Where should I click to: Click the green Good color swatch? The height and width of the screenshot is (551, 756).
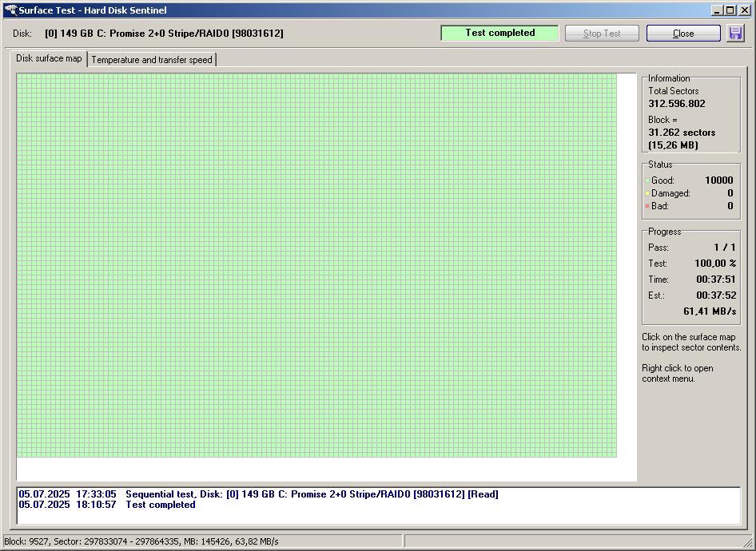click(x=647, y=181)
